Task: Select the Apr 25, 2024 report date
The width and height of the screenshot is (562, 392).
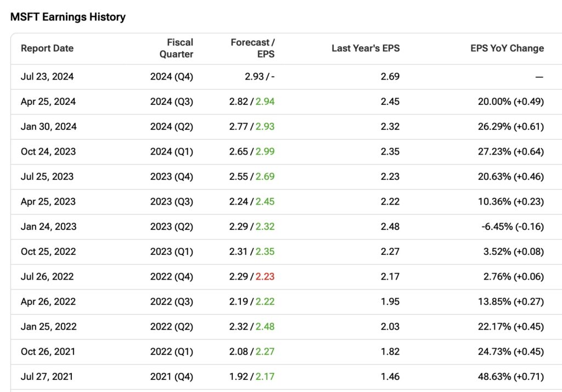Action: [x=48, y=101]
